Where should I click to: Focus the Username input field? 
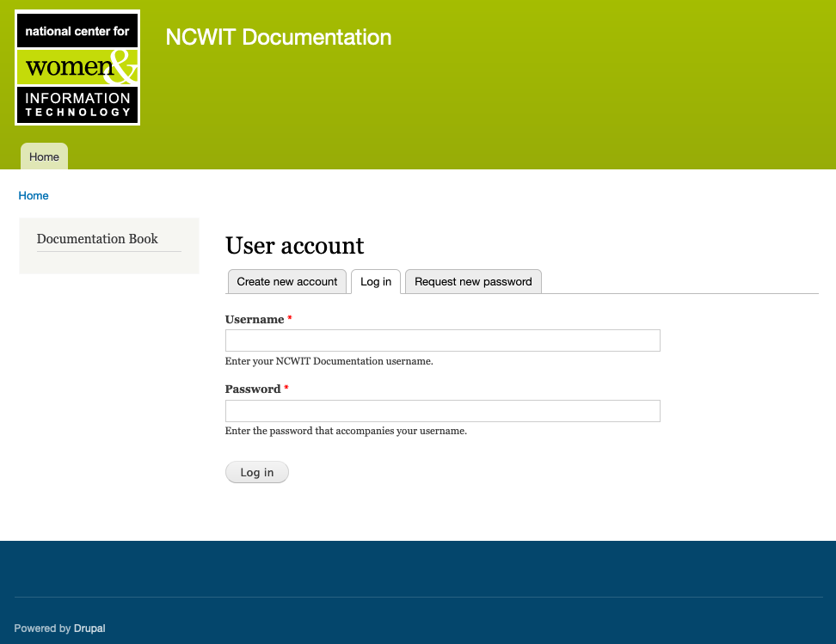point(442,340)
